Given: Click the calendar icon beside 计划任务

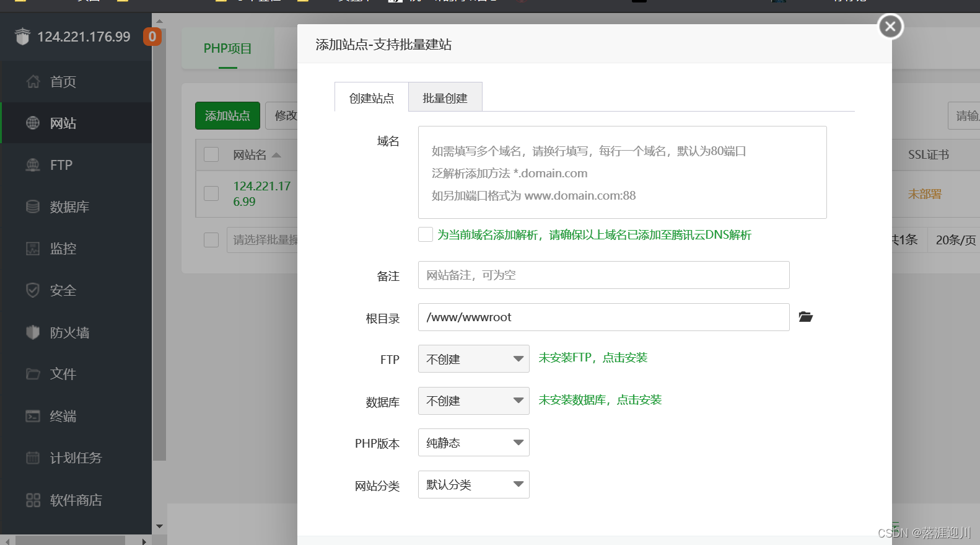Looking at the screenshot, I should (33, 458).
